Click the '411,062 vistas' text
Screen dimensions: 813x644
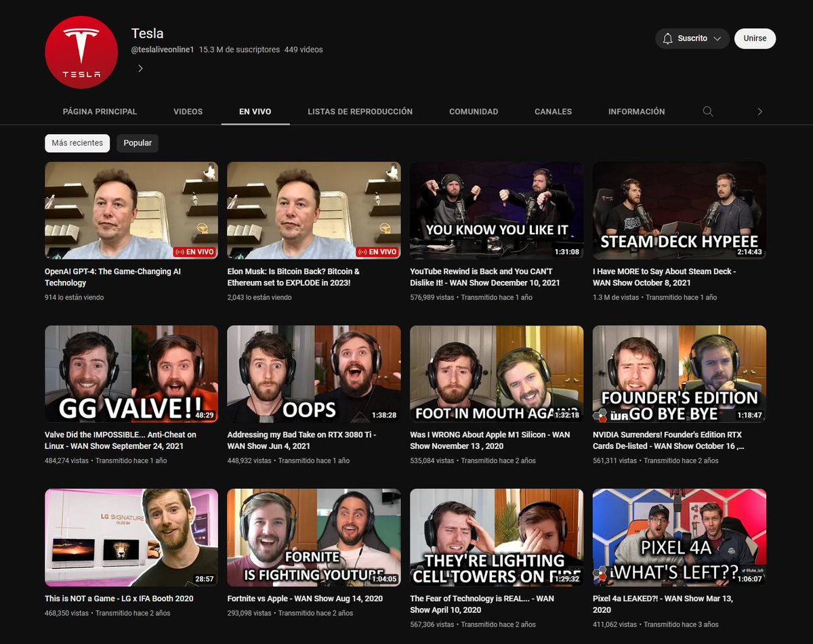(x=614, y=624)
